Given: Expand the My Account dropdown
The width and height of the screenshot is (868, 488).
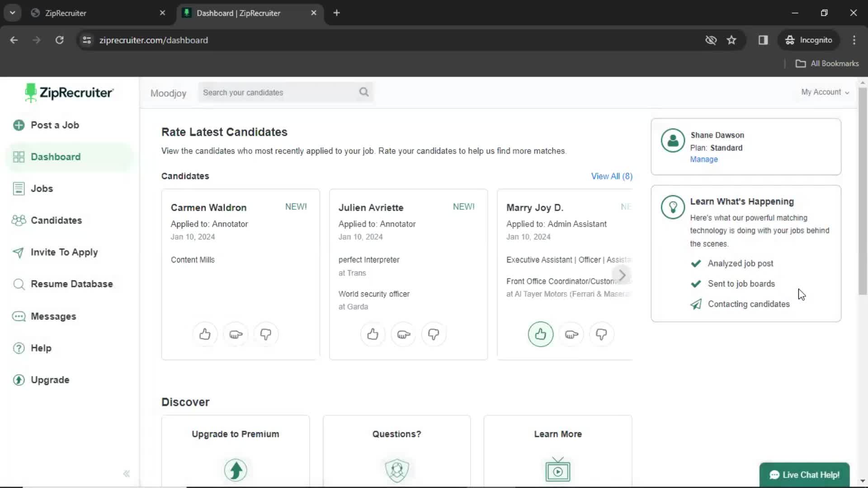Looking at the screenshot, I should pos(825,92).
